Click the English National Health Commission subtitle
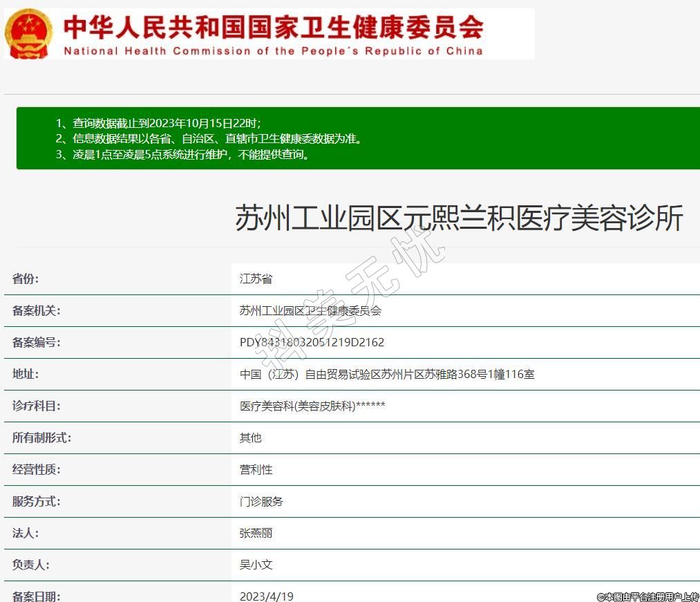Viewport: 700px width, 602px height. pos(273,51)
